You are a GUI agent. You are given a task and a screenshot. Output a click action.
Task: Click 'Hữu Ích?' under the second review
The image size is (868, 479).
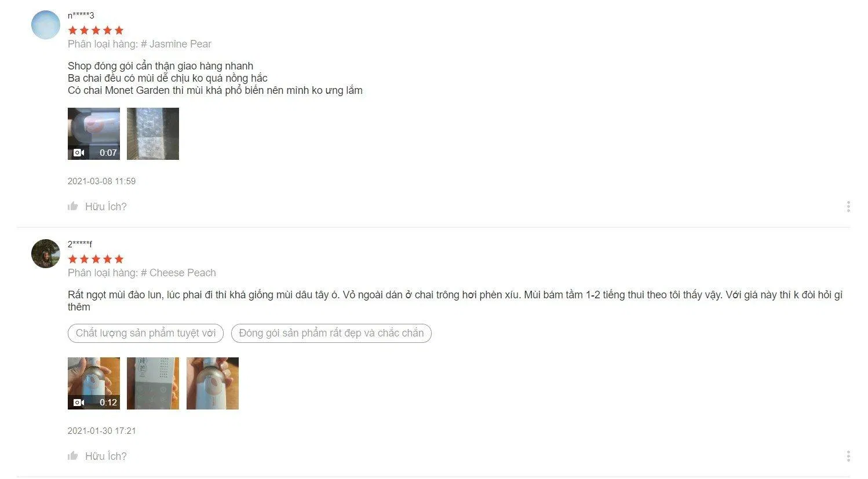[105, 456]
